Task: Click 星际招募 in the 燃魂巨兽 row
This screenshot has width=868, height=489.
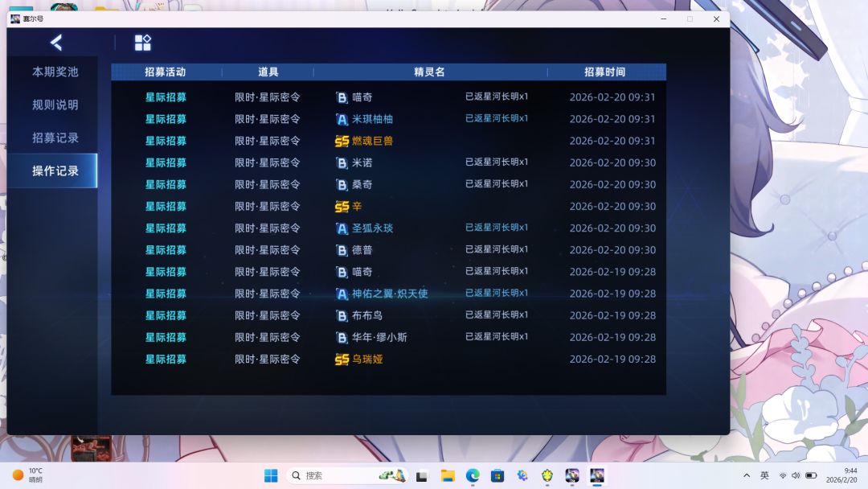Action: (166, 141)
